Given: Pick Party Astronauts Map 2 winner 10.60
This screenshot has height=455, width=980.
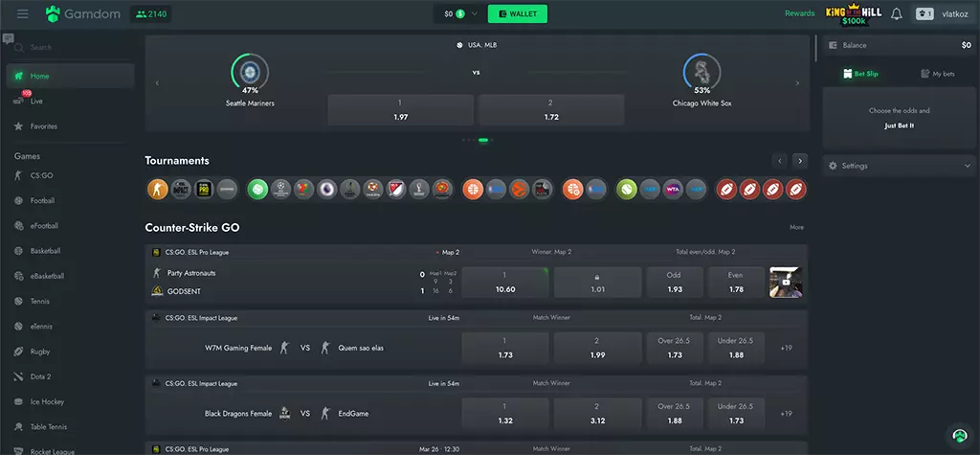Looking at the screenshot, I should (x=505, y=283).
